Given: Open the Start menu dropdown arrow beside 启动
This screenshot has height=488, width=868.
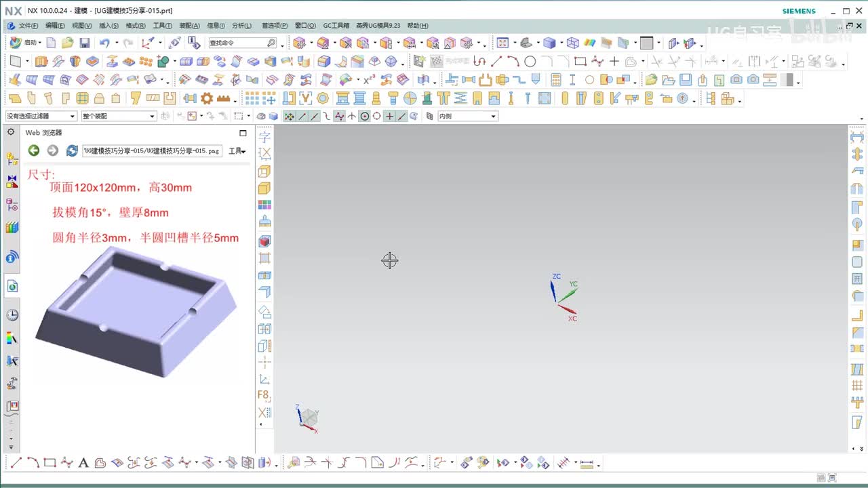Looking at the screenshot, I should coord(40,43).
